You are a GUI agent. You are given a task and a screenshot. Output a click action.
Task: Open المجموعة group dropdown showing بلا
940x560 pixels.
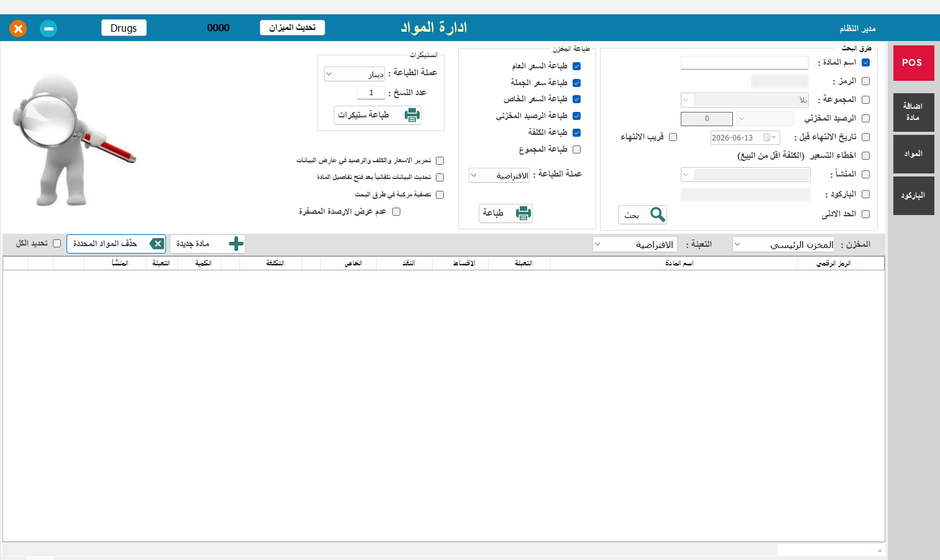pos(745,100)
